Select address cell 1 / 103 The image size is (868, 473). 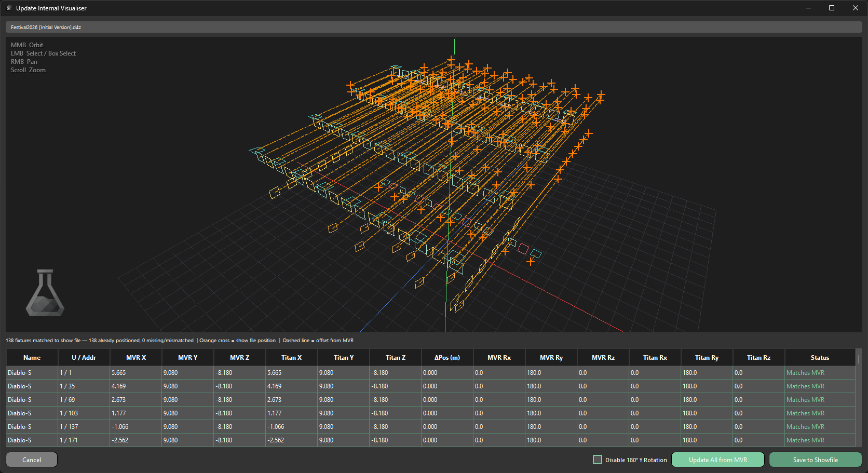84,413
